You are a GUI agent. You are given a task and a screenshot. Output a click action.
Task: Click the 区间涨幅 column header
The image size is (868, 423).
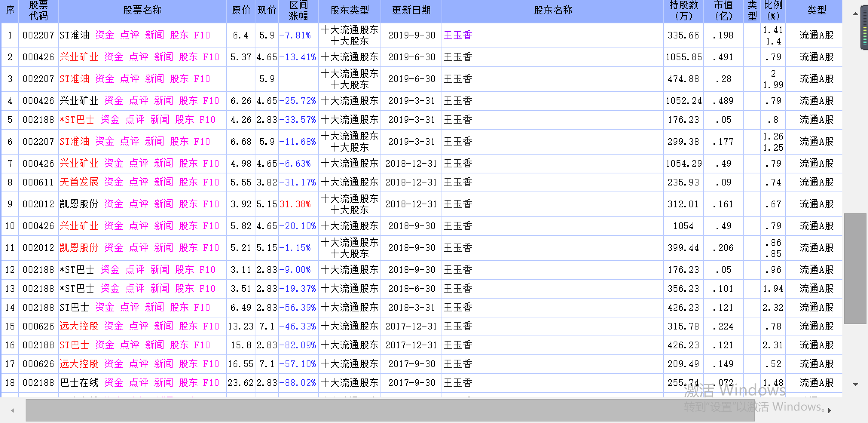tap(298, 11)
